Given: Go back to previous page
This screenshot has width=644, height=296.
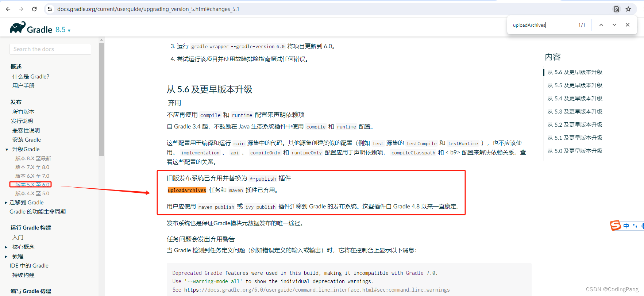Looking at the screenshot, I should [x=8, y=9].
